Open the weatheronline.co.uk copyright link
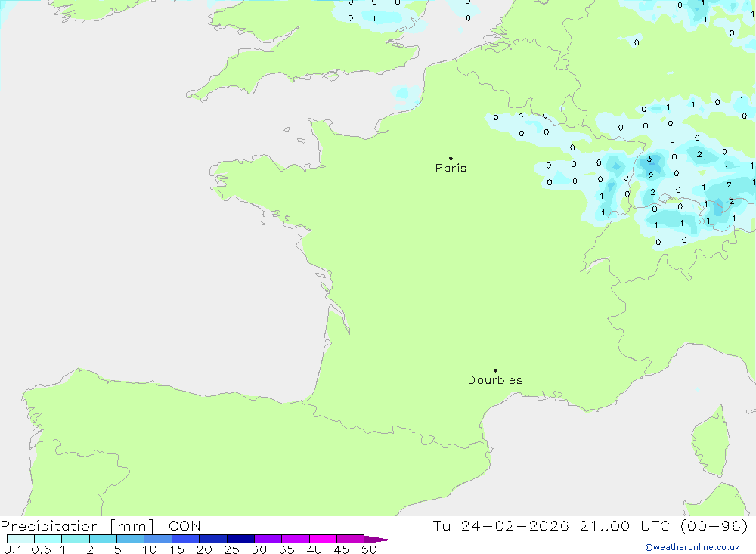756x554 pixels. [x=692, y=547]
